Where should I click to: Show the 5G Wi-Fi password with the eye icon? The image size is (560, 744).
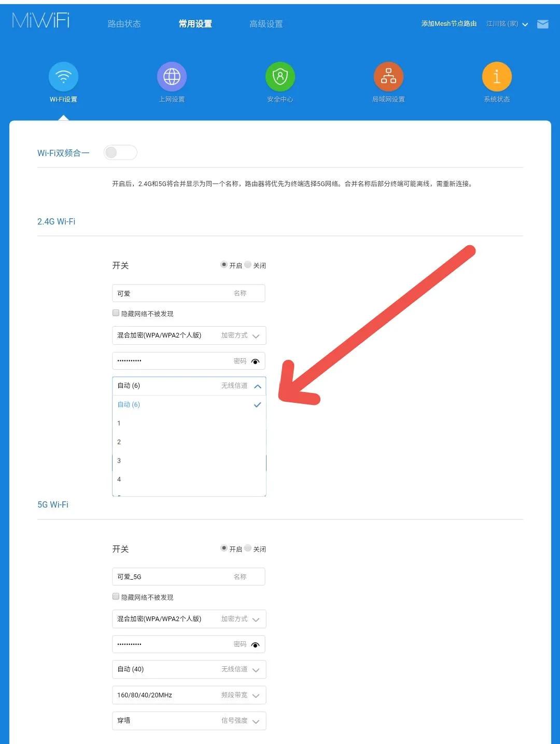point(255,644)
